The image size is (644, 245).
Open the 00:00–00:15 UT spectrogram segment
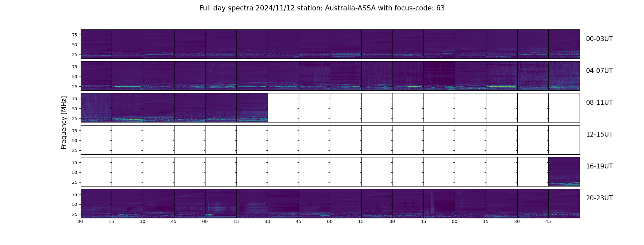coord(96,44)
